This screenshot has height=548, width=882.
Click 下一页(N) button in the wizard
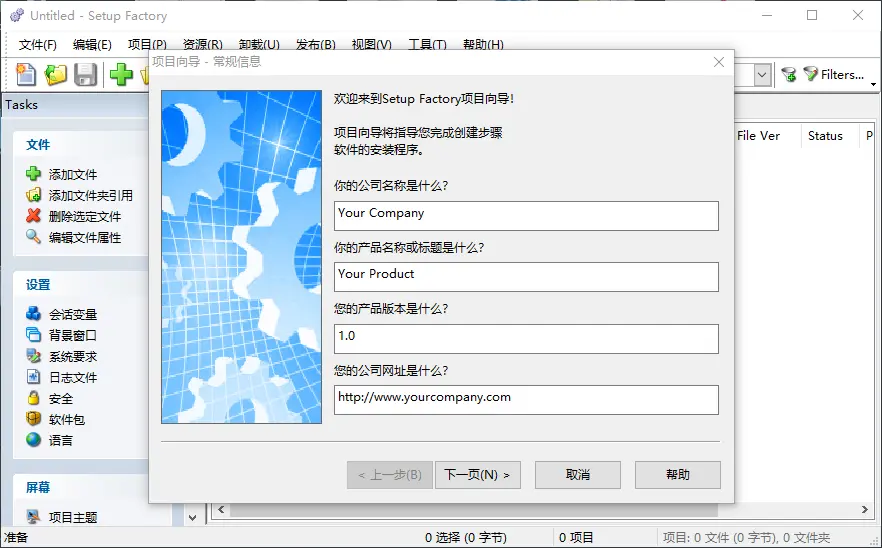click(x=478, y=475)
